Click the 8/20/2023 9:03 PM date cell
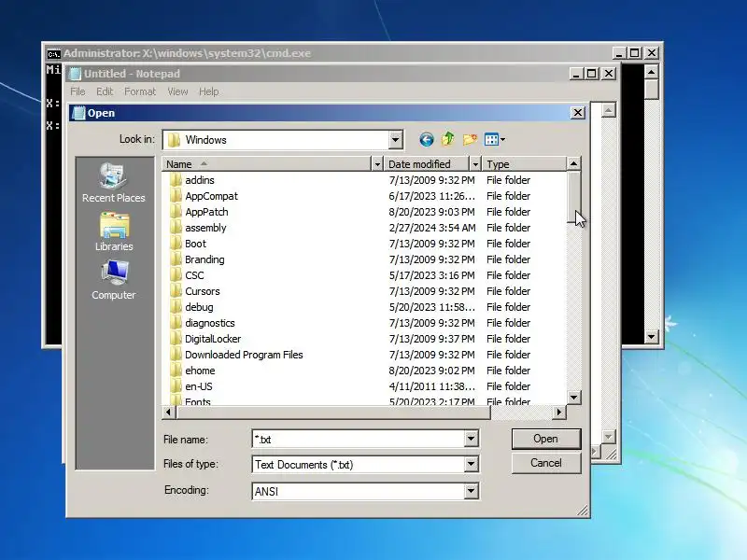 pos(431,212)
